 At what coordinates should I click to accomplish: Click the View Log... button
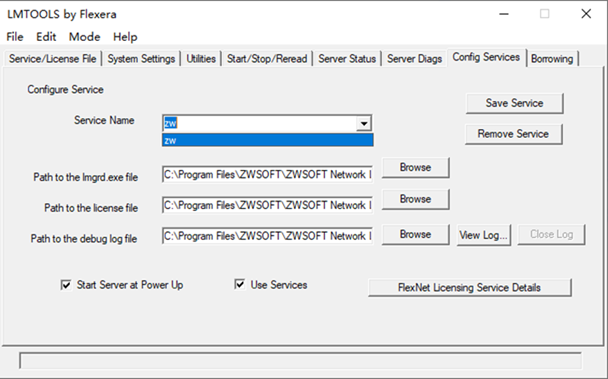(484, 235)
